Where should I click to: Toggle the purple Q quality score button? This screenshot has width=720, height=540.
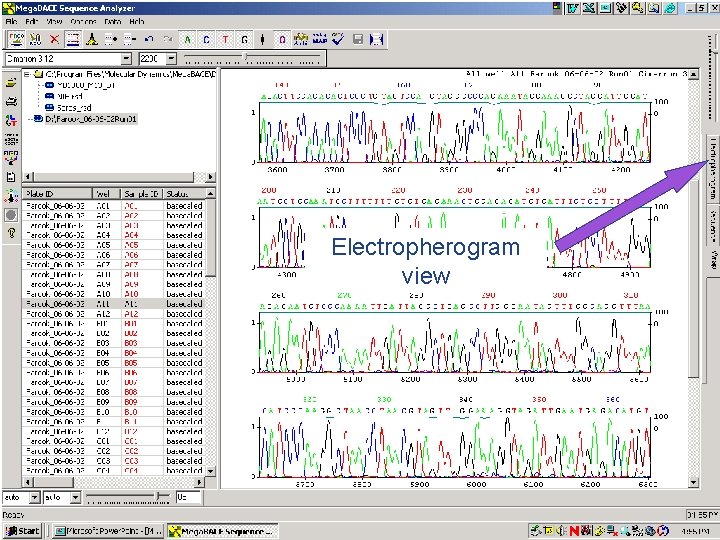coord(282,39)
